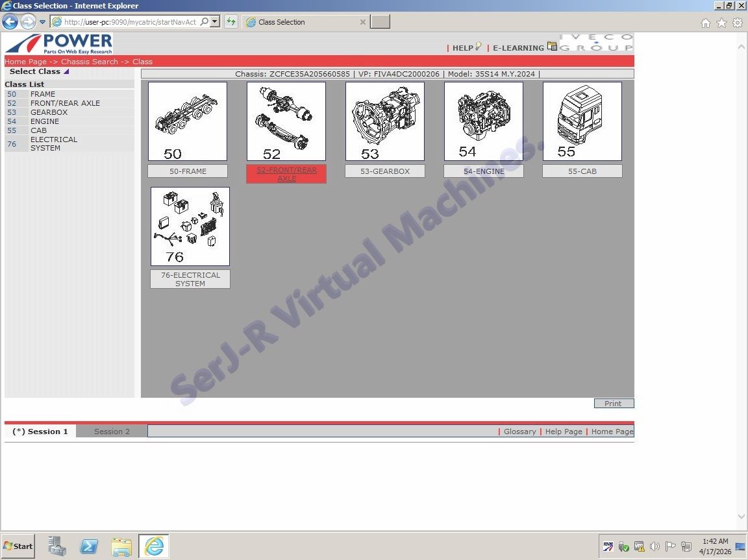Screen dimensions: 748x560
Task: Click the Print button
Action: [614, 404]
